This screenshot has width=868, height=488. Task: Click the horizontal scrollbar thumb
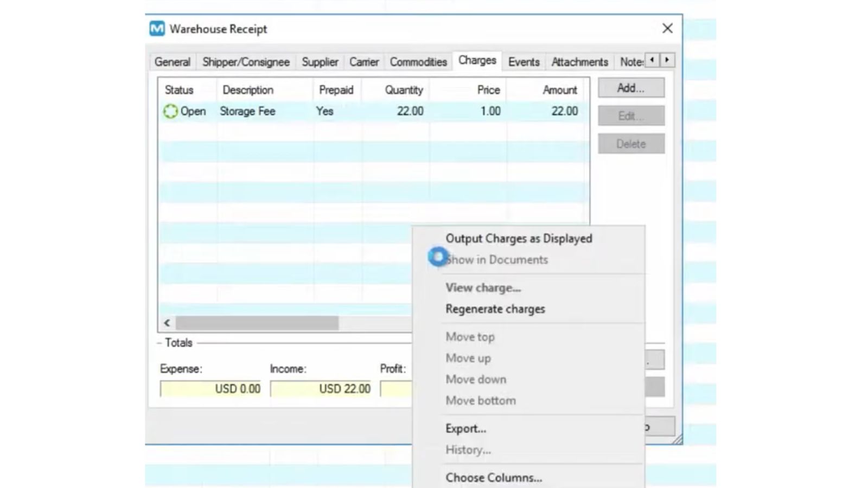click(x=257, y=323)
